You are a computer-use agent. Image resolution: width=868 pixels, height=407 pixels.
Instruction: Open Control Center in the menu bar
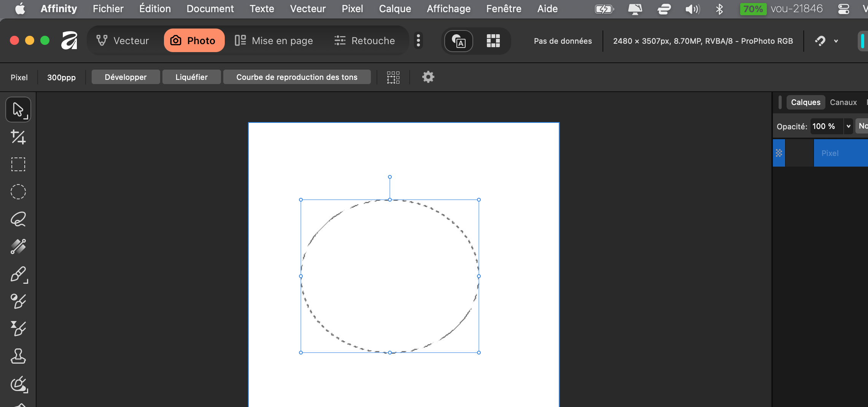844,9
